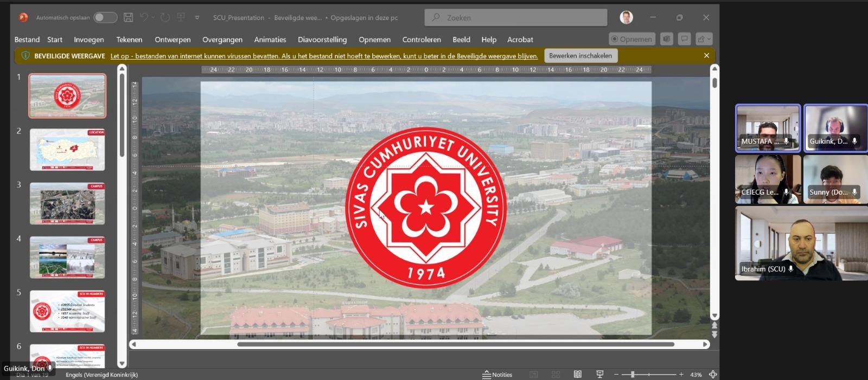Switch to the Diavoorstelling tab
Image resolution: width=868 pixels, height=380 pixels.
[x=322, y=40]
